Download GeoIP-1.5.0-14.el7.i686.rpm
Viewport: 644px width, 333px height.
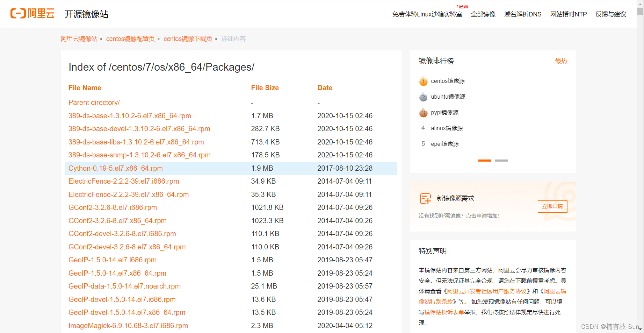[x=112, y=260]
